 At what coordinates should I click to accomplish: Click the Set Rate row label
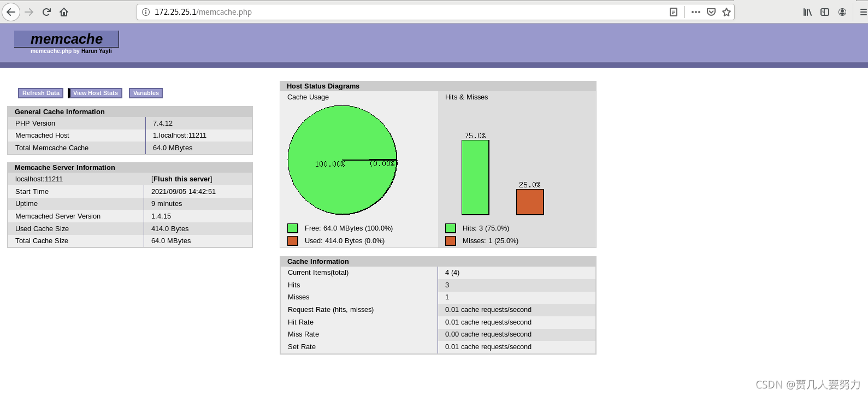click(x=302, y=347)
